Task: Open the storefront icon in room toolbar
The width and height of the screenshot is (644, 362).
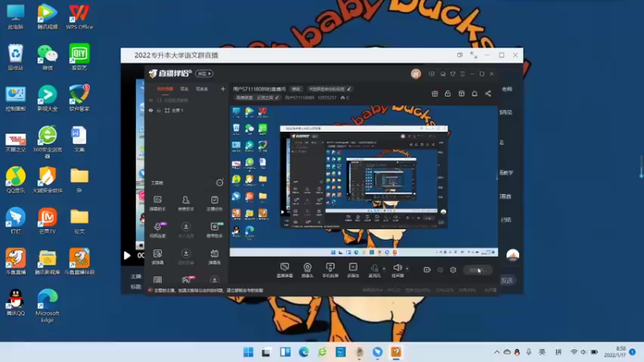Action: coord(461,93)
